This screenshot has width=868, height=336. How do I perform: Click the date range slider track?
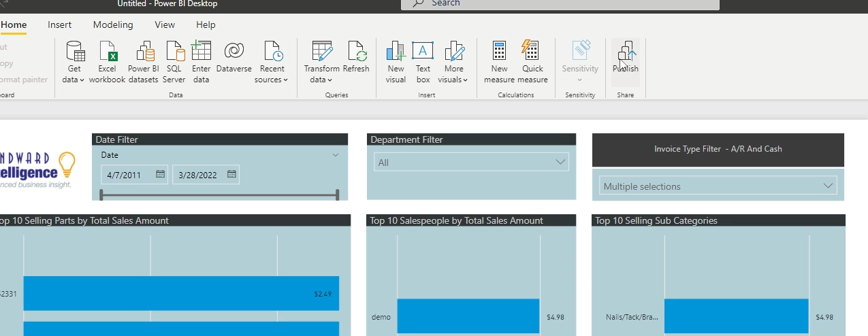click(x=219, y=195)
